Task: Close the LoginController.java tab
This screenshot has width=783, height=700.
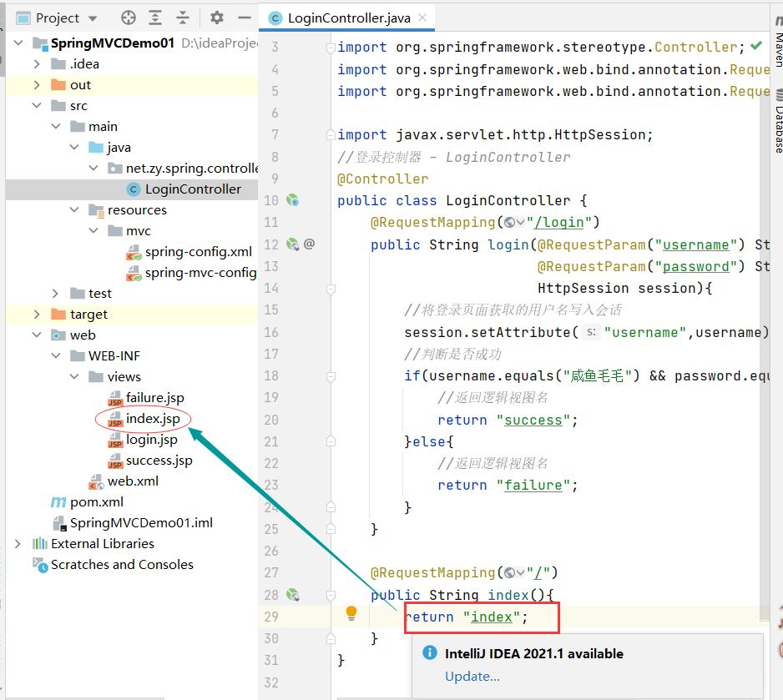Action: coord(422,18)
